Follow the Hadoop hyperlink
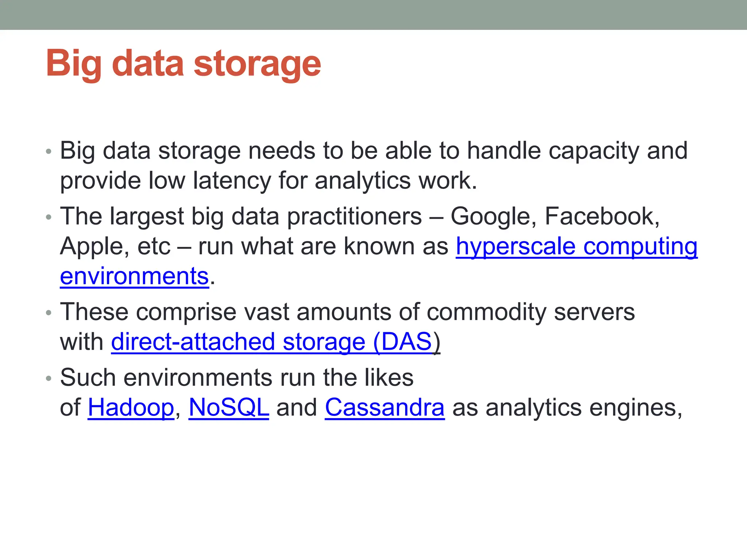The height and width of the screenshot is (560, 747). [x=131, y=407]
